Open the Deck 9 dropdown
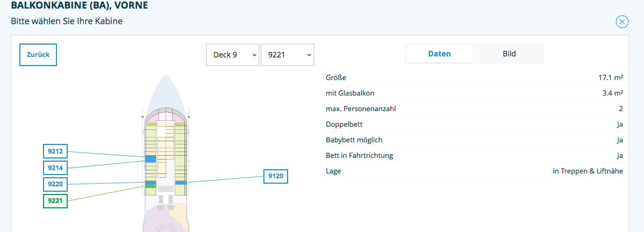The image size is (644, 232). point(232,55)
